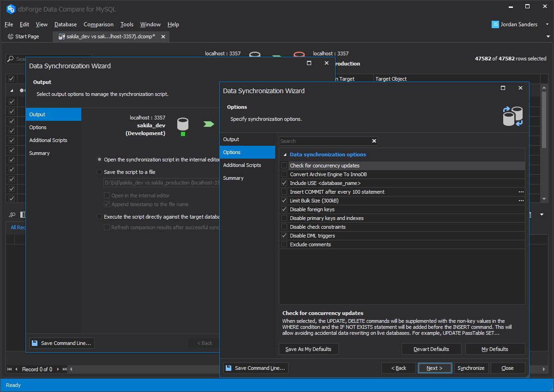Screen dimensions: 554x392
Task: Click the Next > button
Action: pos(435,368)
